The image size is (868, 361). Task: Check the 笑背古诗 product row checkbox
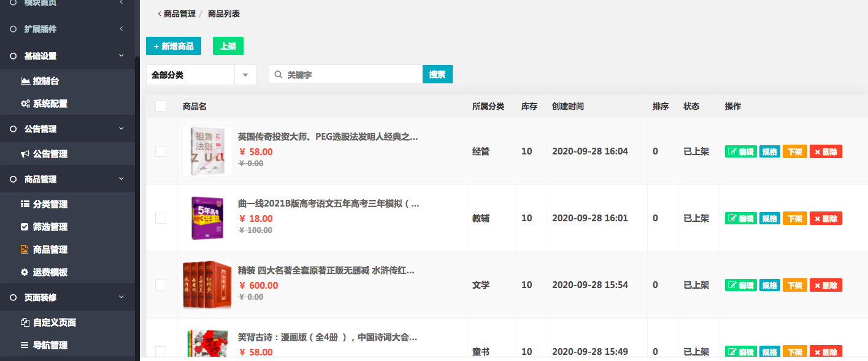161,352
